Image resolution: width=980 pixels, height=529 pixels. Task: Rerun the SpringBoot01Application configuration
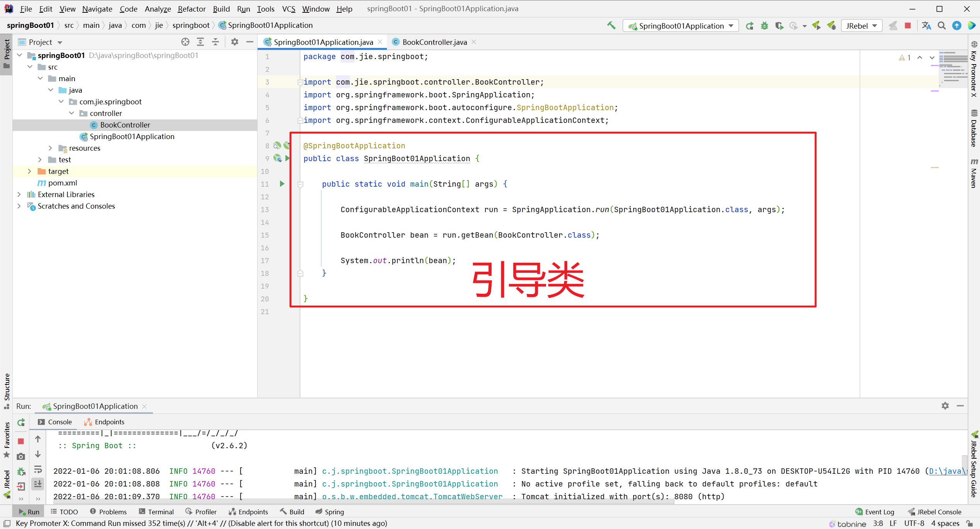[x=749, y=26]
